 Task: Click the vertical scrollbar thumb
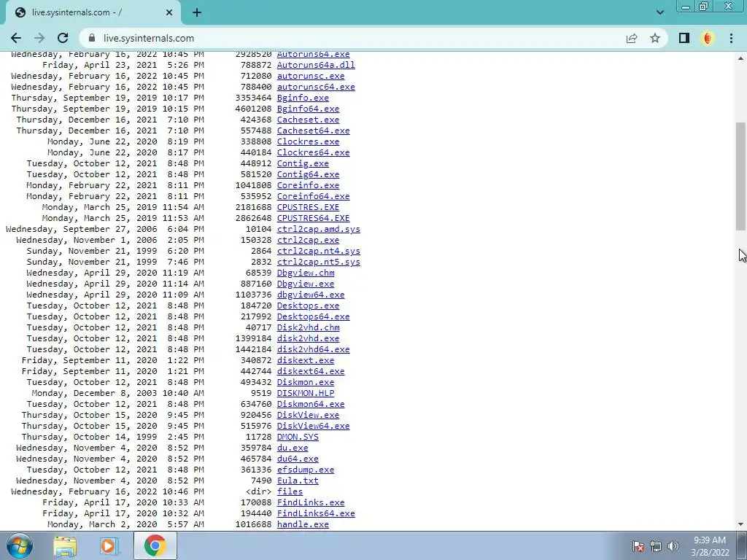click(x=741, y=176)
